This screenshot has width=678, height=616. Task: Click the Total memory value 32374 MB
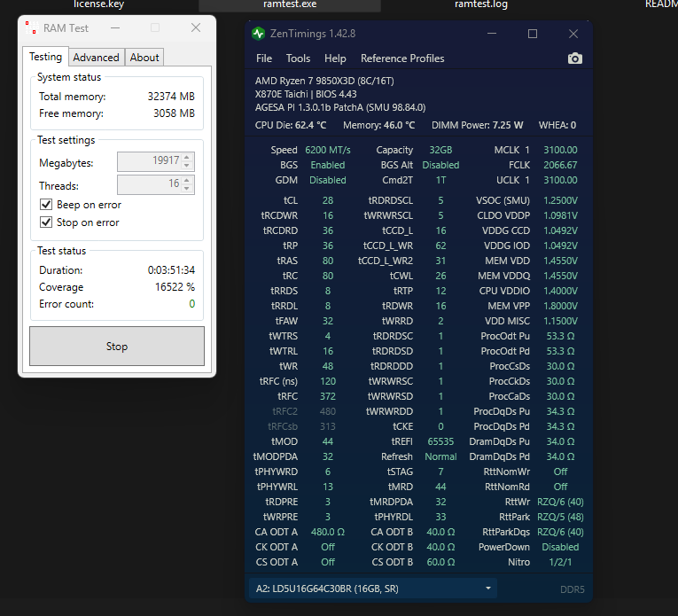[x=171, y=97]
